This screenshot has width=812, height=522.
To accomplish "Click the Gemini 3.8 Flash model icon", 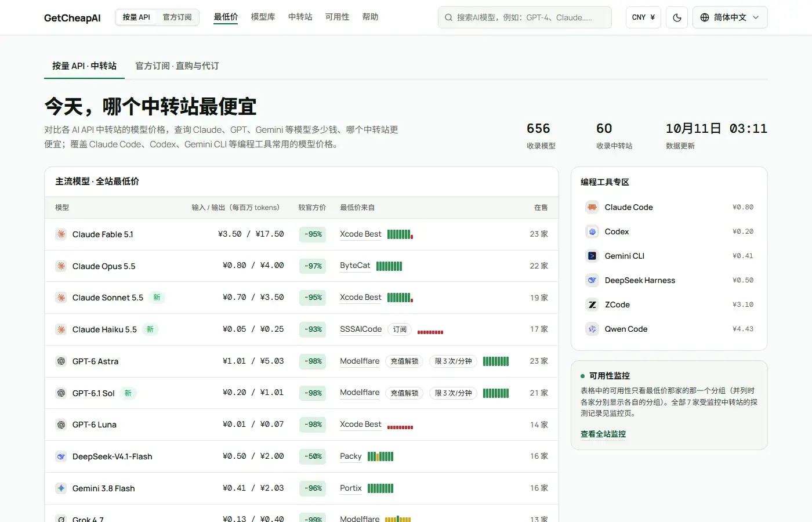I will [61, 488].
